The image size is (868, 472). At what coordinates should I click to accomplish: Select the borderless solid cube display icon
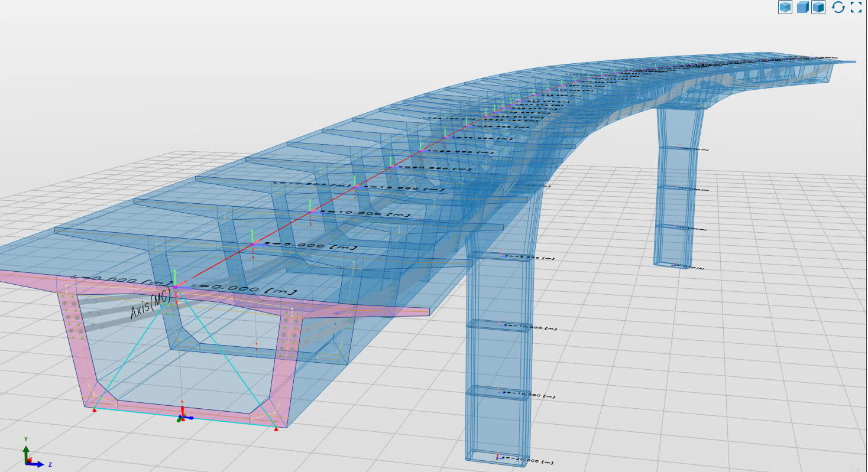pyautogui.click(x=802, y=7)
